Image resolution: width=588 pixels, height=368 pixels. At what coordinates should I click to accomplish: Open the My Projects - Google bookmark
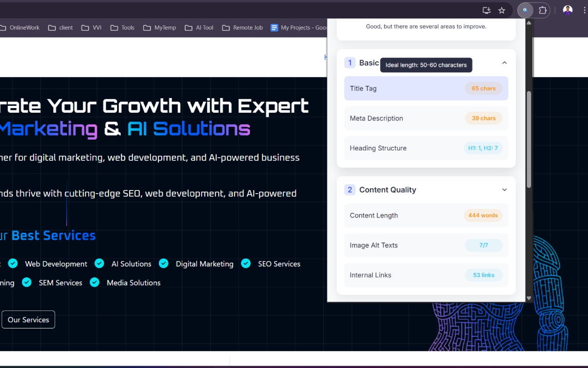pos(299,28)
